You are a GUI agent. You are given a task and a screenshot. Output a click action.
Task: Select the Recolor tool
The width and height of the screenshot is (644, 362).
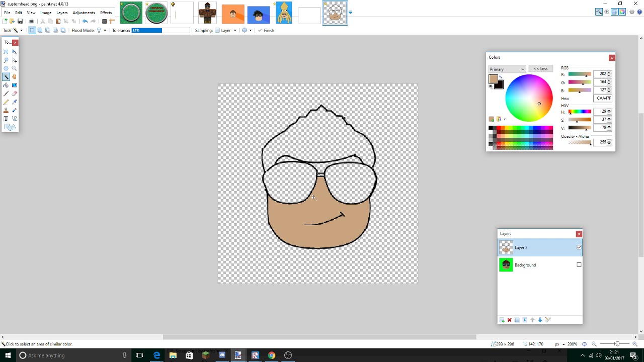(14, 110)
